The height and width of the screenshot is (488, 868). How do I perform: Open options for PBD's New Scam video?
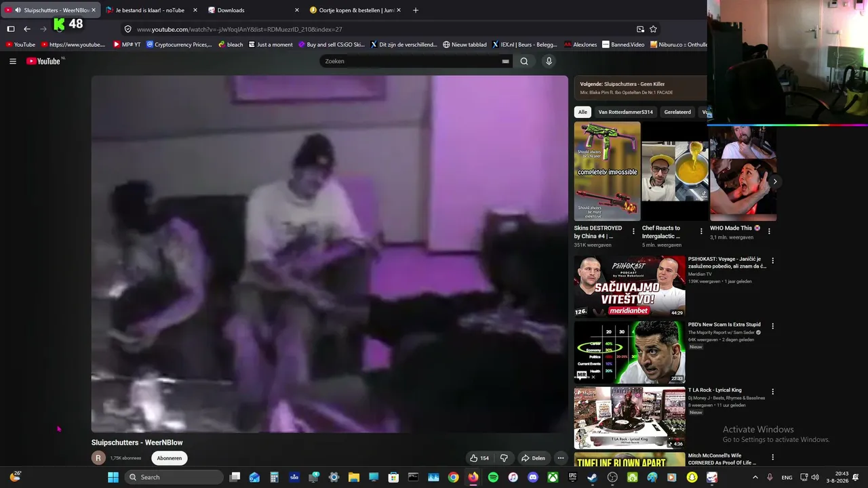pos(772,326)
